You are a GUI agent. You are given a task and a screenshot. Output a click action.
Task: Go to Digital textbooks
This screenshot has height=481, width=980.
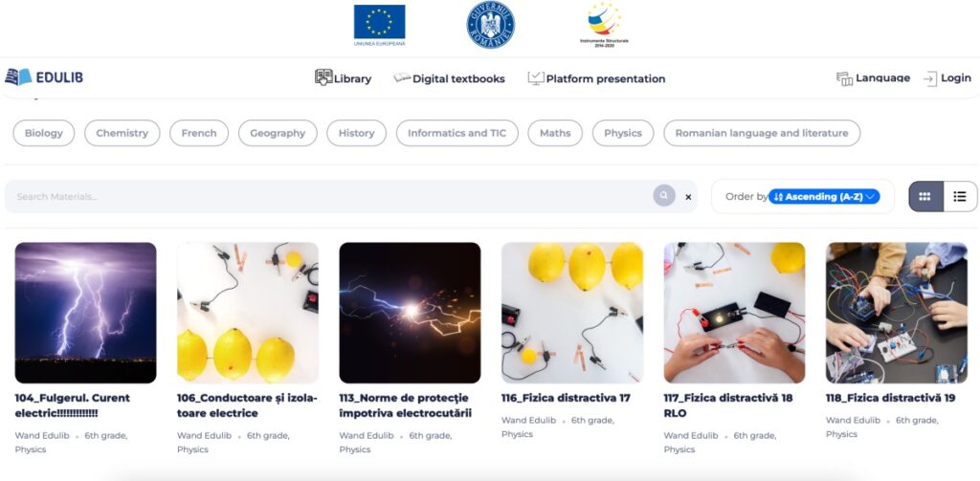(449, 78)
